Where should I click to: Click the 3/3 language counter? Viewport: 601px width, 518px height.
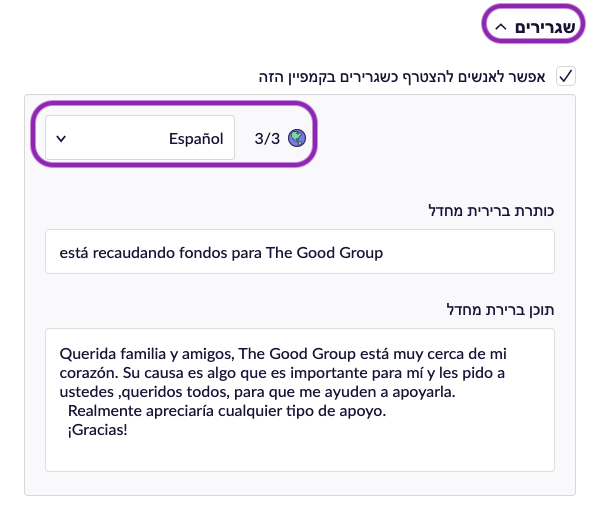tap(267, 138)
